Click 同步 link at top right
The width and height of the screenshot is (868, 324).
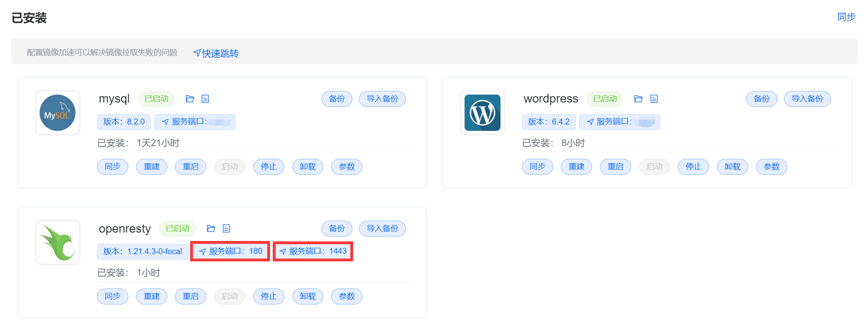pos(846,17)
